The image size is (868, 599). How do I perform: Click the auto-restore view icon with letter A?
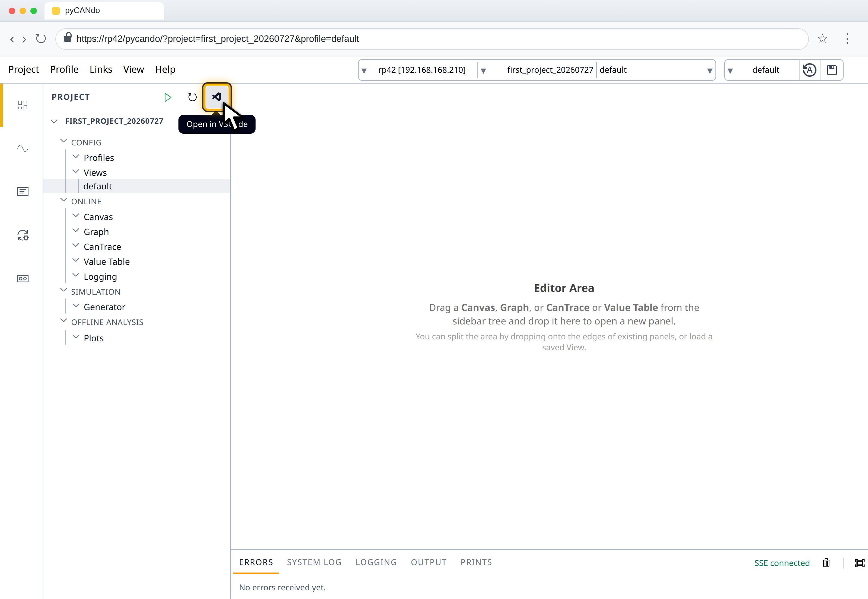(x=809, y=70)
